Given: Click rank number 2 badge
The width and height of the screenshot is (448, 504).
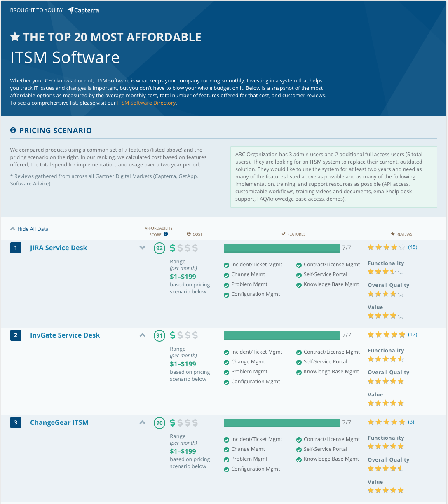Looking at the screenshot, I should 16,335.
